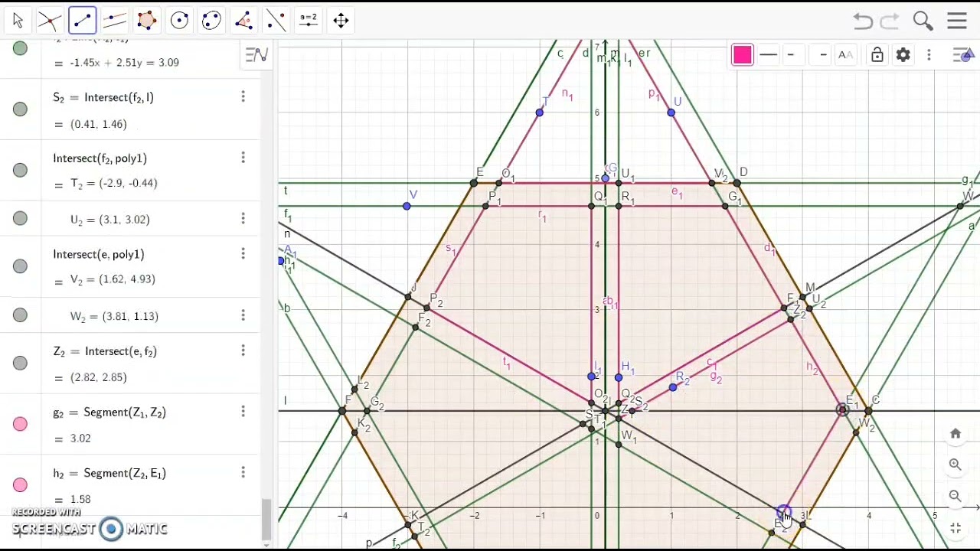
Task: Zoom out with the minus magnifier
Action: coord(955,496)
